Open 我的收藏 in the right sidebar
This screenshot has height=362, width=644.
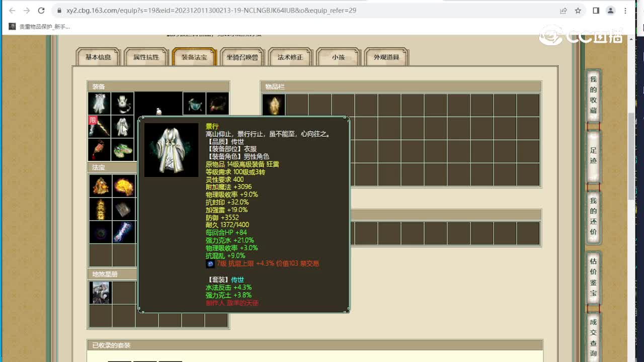coord(594,96)
